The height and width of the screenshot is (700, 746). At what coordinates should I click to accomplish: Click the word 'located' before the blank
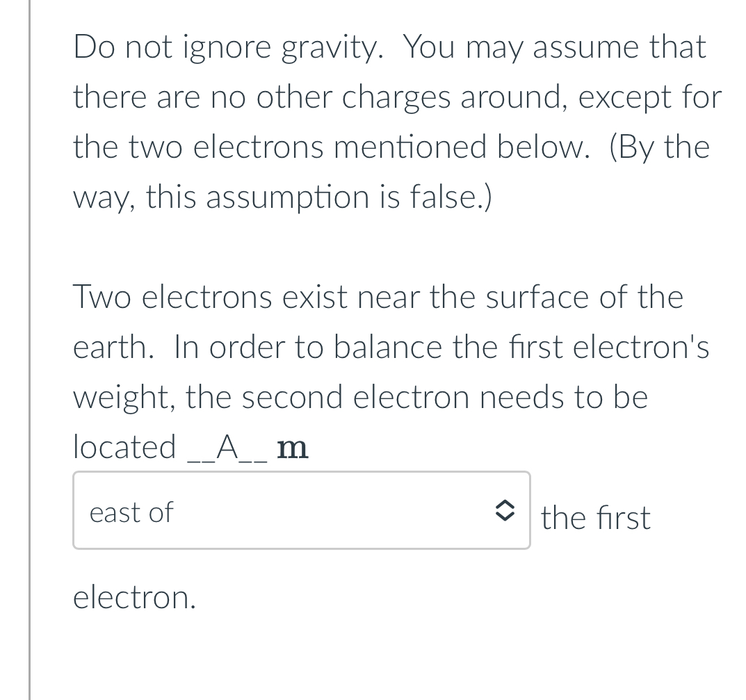point(125,447)
